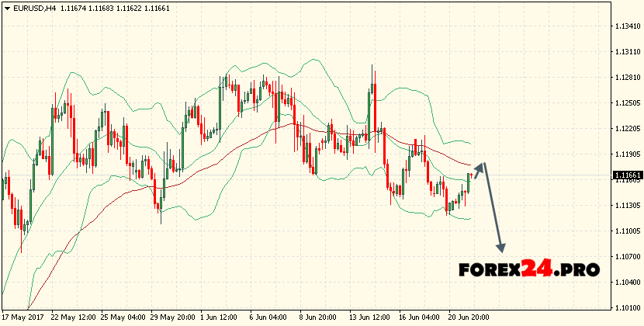
Task: Click the 1.10100 price axis label
Action: point(627,308)
